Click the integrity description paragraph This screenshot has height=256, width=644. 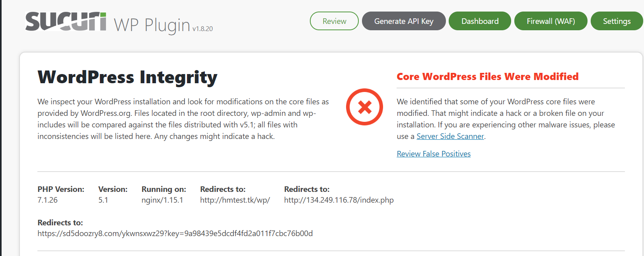(183, 119)
